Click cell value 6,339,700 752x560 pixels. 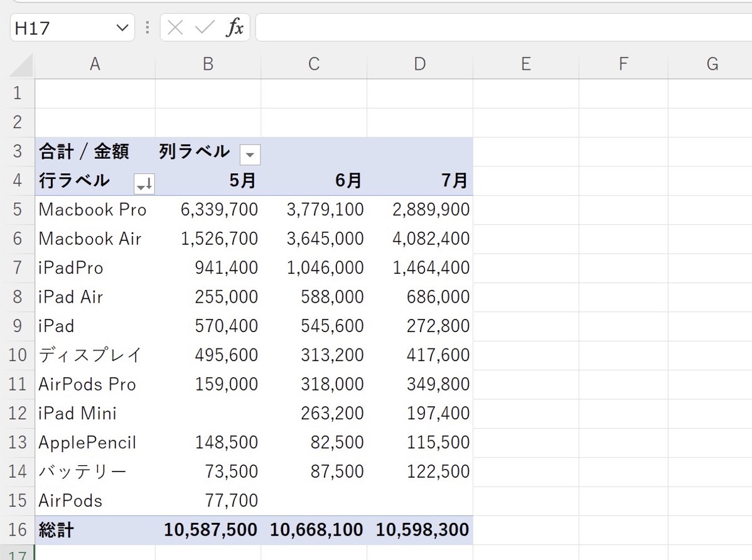[x=208, y=210]
